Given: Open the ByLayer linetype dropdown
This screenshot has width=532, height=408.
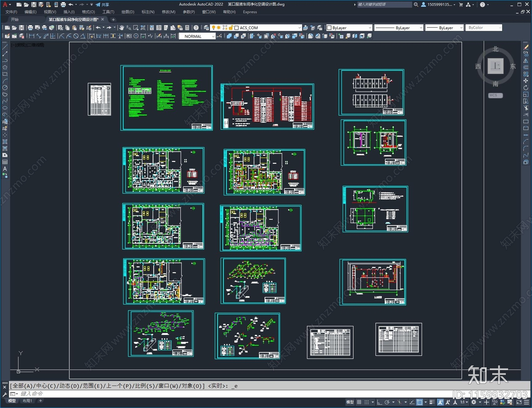Looking at the screenshot, I should tap(421, 28).
